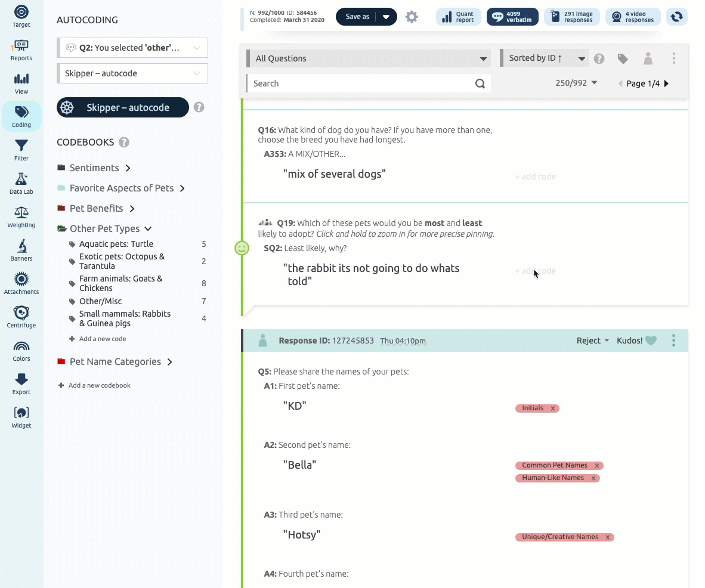Remove the Unique/Creative Names tag
This screenshot has height=588, width=705.
[x=607, y=537]
